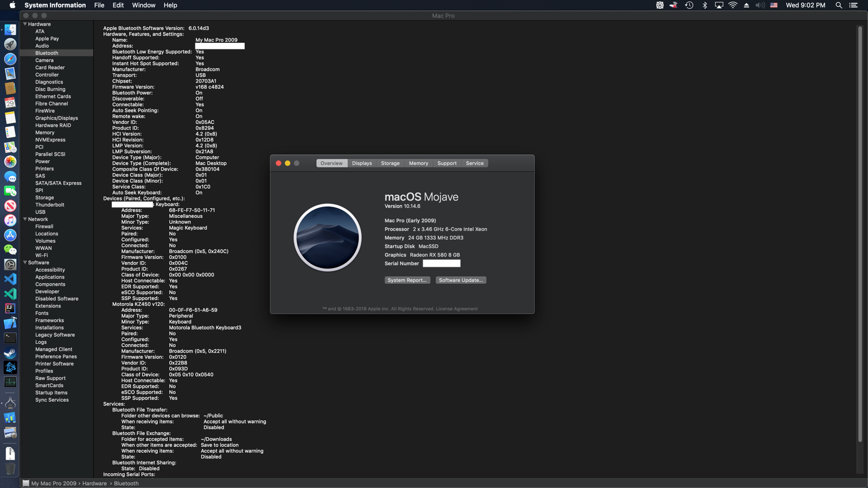Collapse the Software section triangle
The width and height of the screenshot is (868, 488).
click(x=25, y=262)
